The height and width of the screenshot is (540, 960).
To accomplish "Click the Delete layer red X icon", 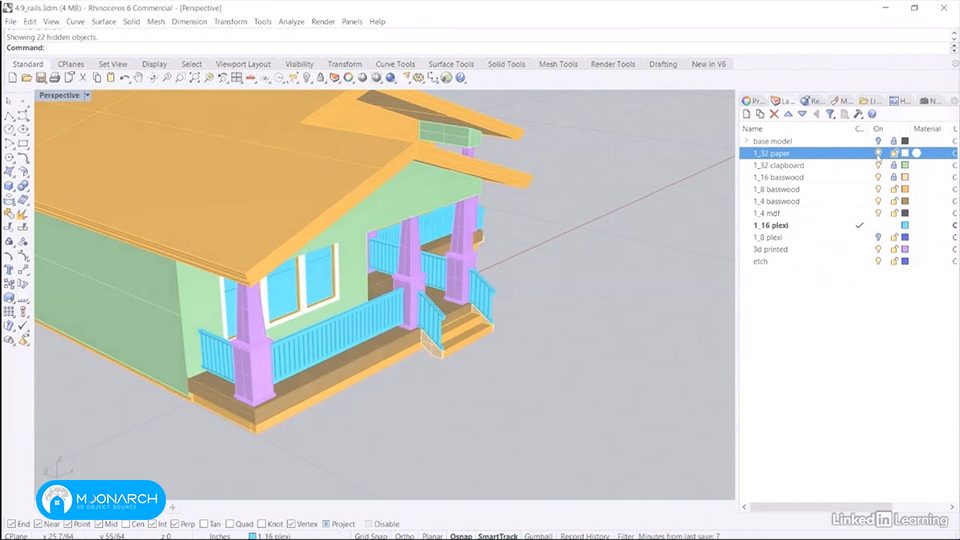I will 774,114.
